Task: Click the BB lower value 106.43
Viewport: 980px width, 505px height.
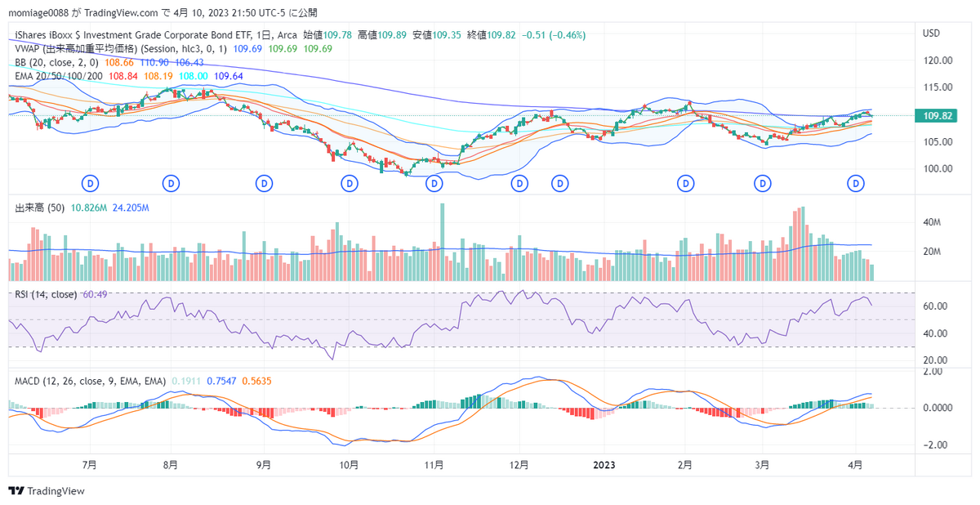Action: (x=189, y=61)
